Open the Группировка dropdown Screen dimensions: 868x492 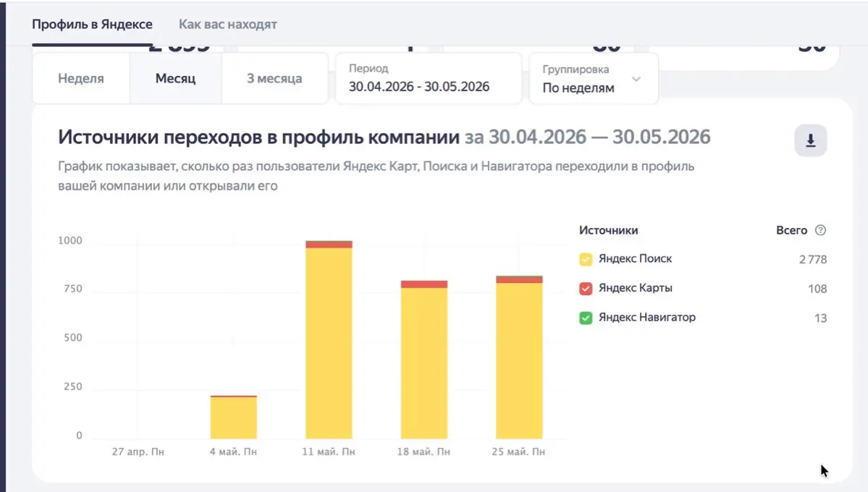pos(594,79)
